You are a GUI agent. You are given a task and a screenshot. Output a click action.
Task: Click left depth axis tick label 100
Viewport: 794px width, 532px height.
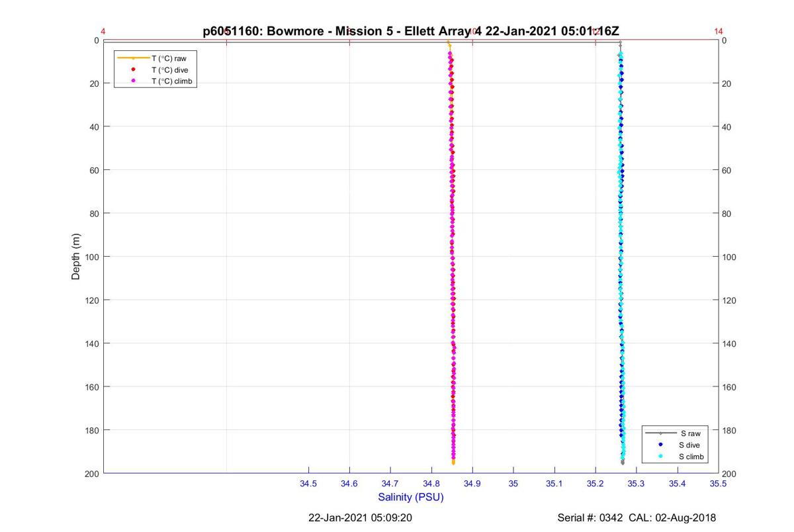coord(92,257)
